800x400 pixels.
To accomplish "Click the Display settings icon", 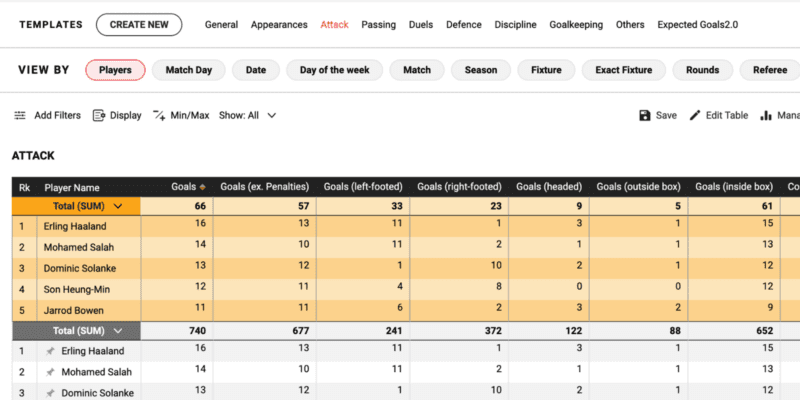I will click(x=99, y=115).
